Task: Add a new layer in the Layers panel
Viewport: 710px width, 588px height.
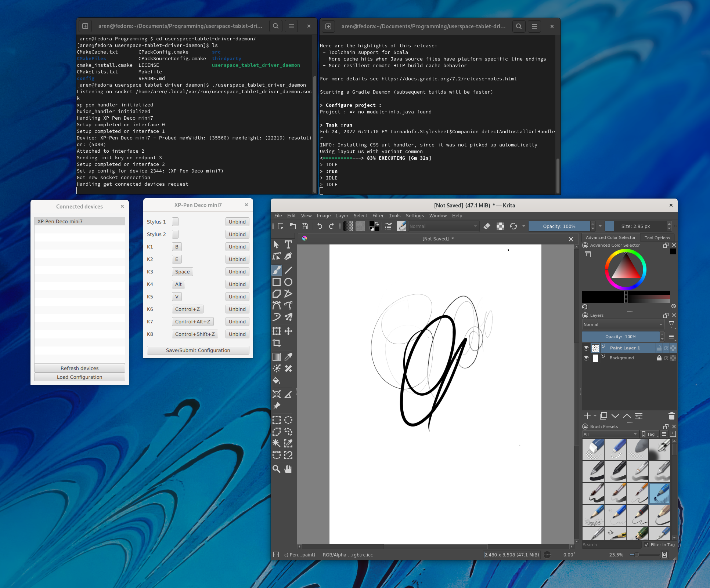Action: 587,416
